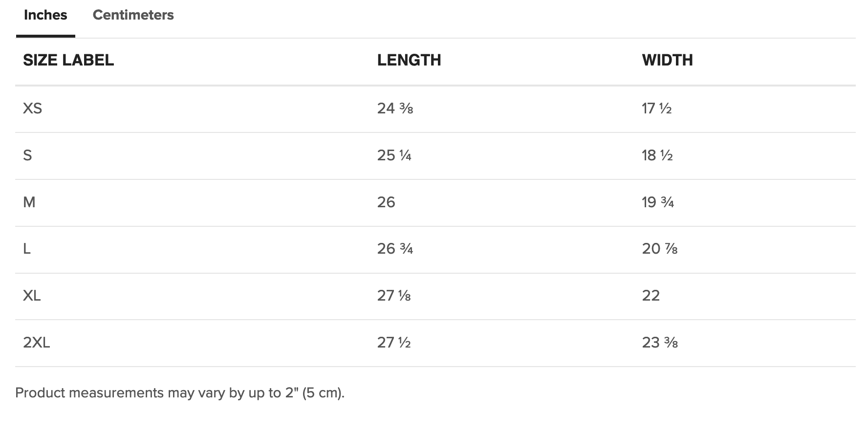Select the L size row label
The width and height of the screenshot is (868, 436).
pos(27,249)
